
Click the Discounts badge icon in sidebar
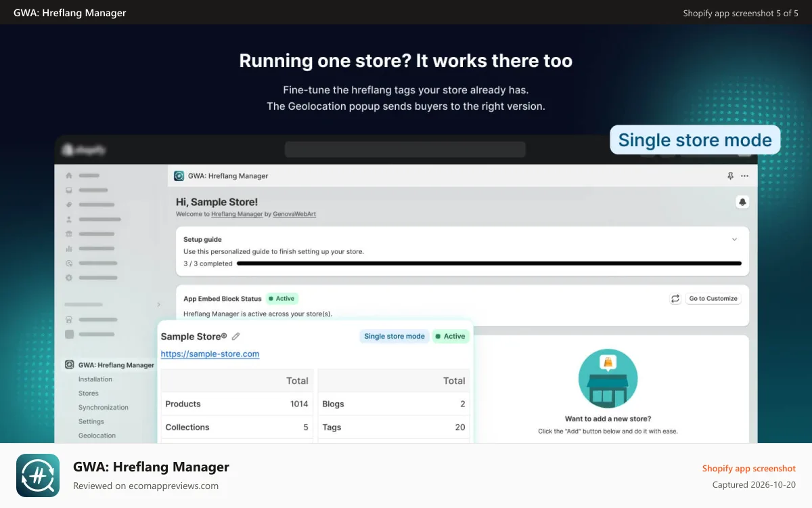69,278
